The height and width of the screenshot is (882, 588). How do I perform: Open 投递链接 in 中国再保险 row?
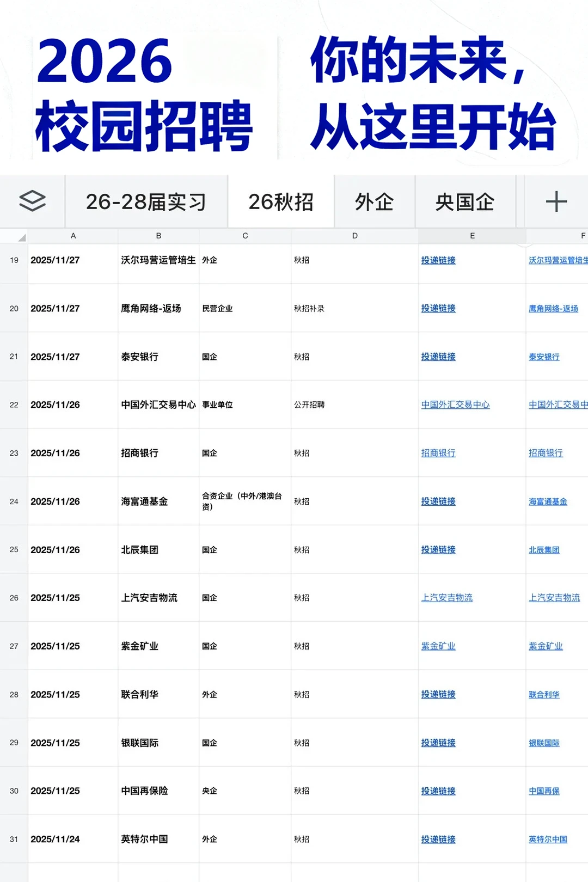[438, 791]
